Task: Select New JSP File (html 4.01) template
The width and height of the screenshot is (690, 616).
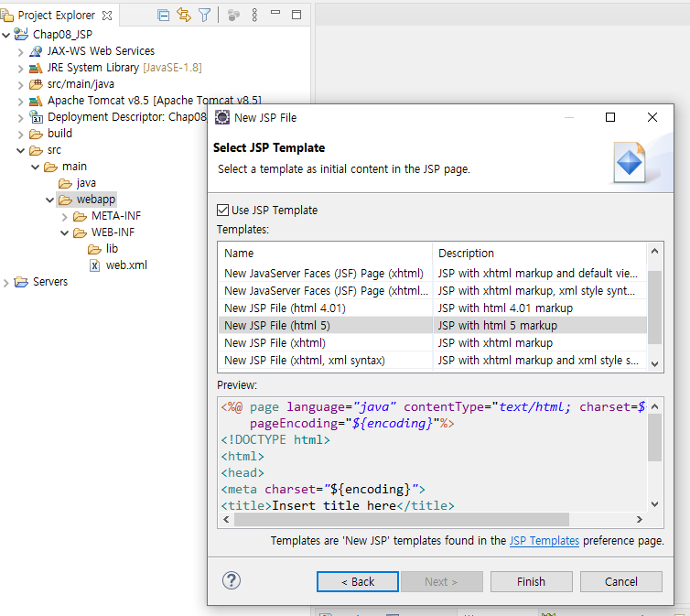Action: [x=433, y=308]
